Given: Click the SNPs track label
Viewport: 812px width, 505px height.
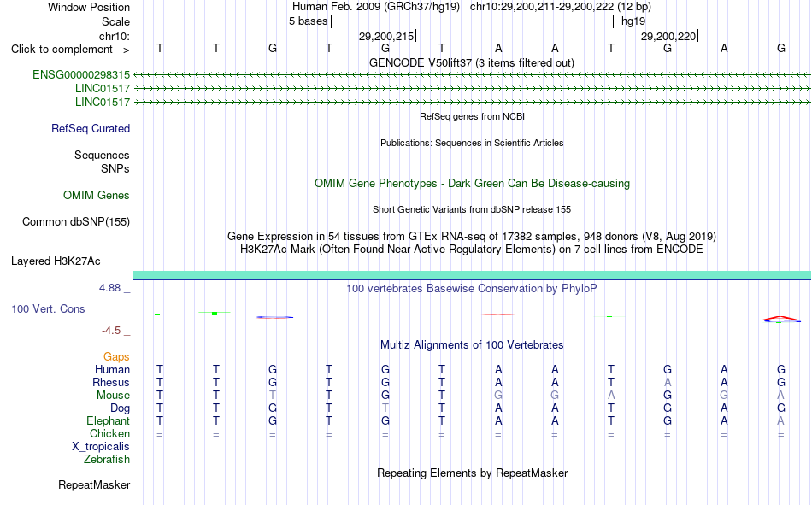Looking at the screenshot, I should [115, 169].
